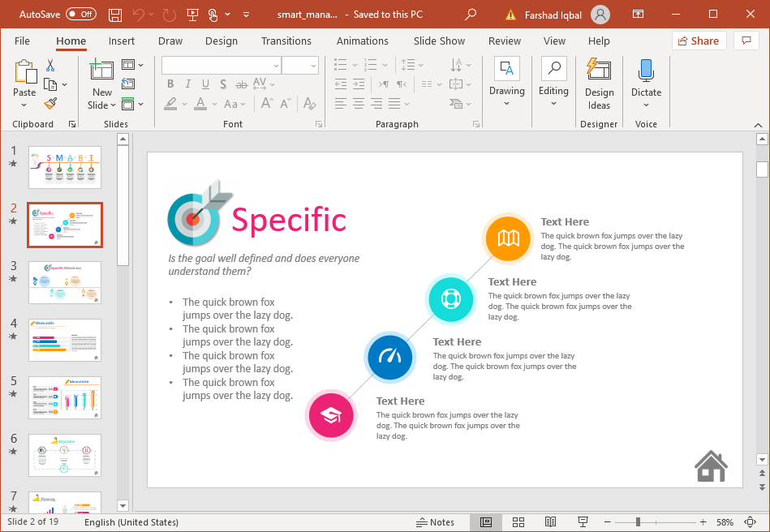Start Slide Show from status bar icon
The width and height of the screenshot is (770, 532).
tap(582, 522)
